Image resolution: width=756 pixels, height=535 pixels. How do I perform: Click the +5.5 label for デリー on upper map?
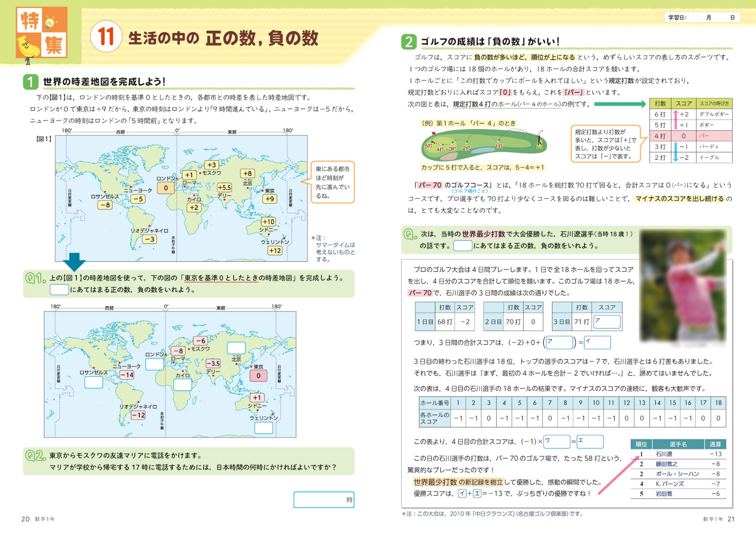tap(224, 188)
